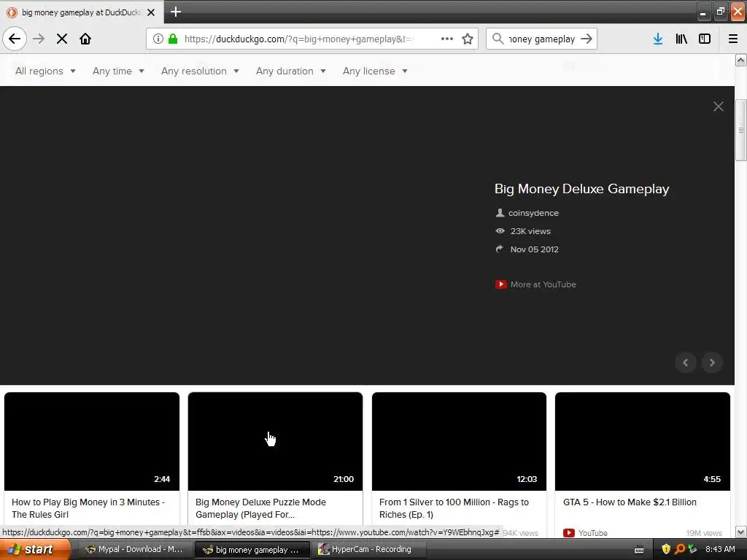Stop the page load with the X button

pyautogui.click(x=62, y=39)
